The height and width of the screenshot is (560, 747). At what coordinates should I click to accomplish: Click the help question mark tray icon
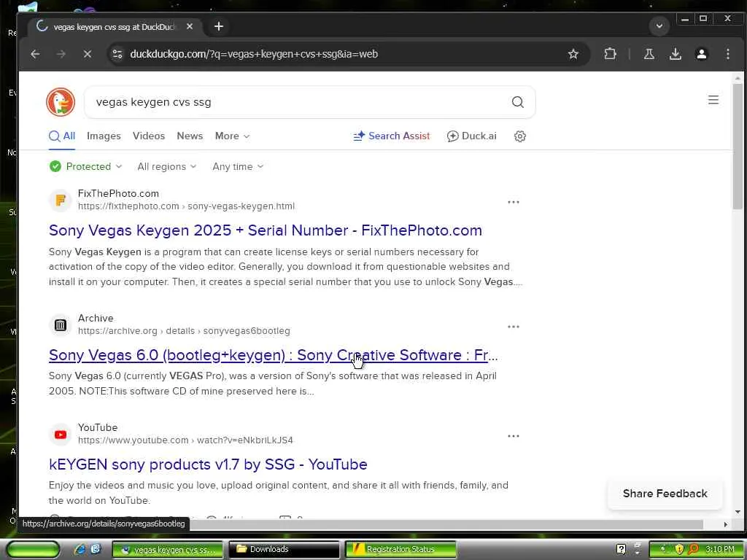tap(621, 549)
